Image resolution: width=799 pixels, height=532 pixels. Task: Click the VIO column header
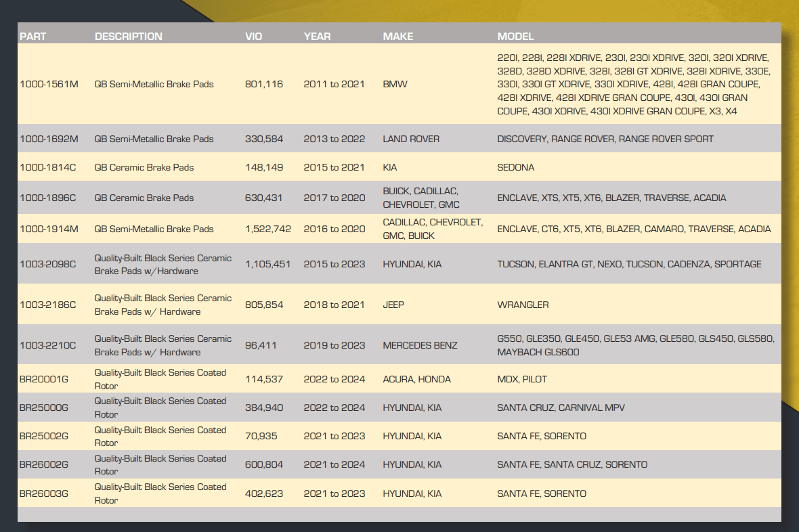[253, 37]
